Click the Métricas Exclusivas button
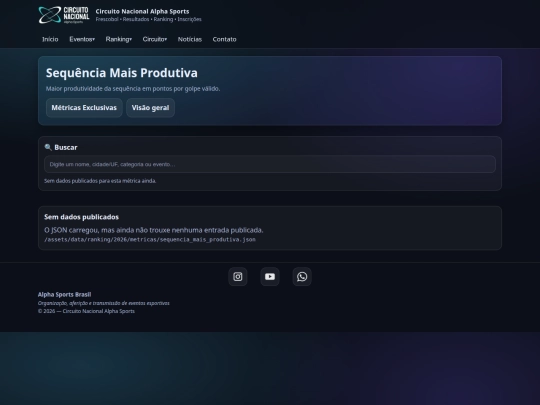This screenshot has height=405, width=540. (x=84, y=108)
